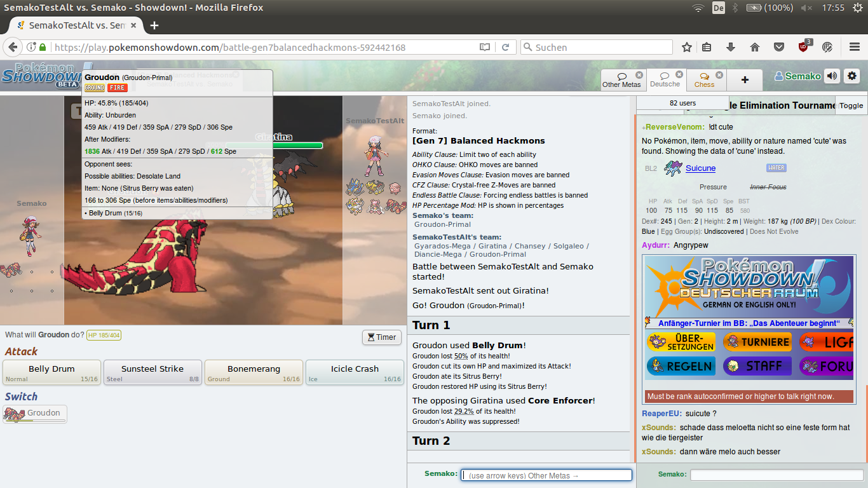Screen dimensions: 868x488
Task: Open the Staff banner button
Action: click(x=757, y=367)
